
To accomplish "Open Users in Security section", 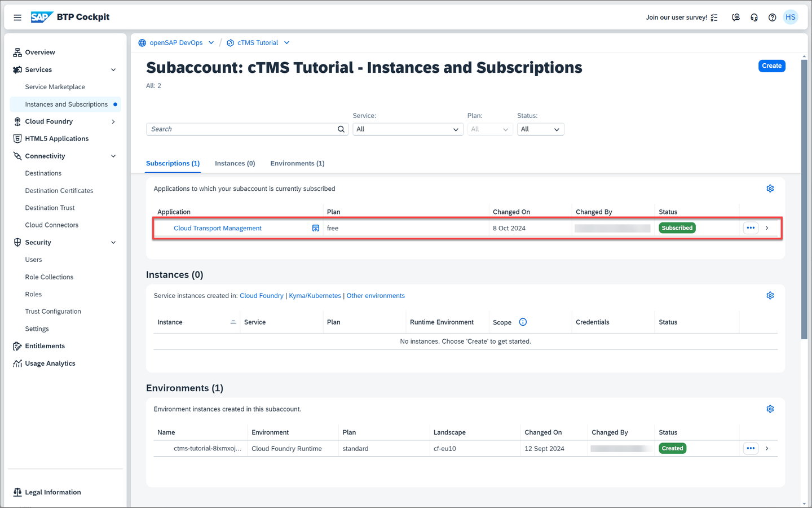I will [33, 260].
